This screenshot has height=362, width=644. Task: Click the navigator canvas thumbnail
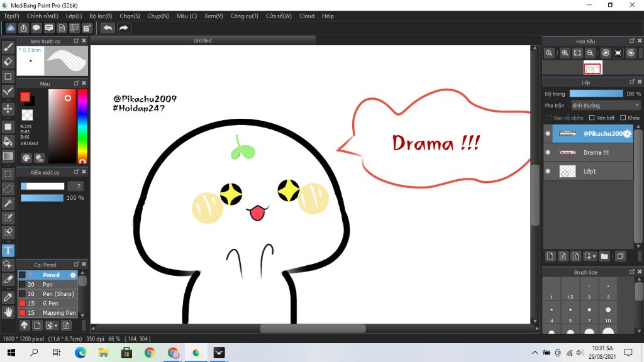coord(592,68)
